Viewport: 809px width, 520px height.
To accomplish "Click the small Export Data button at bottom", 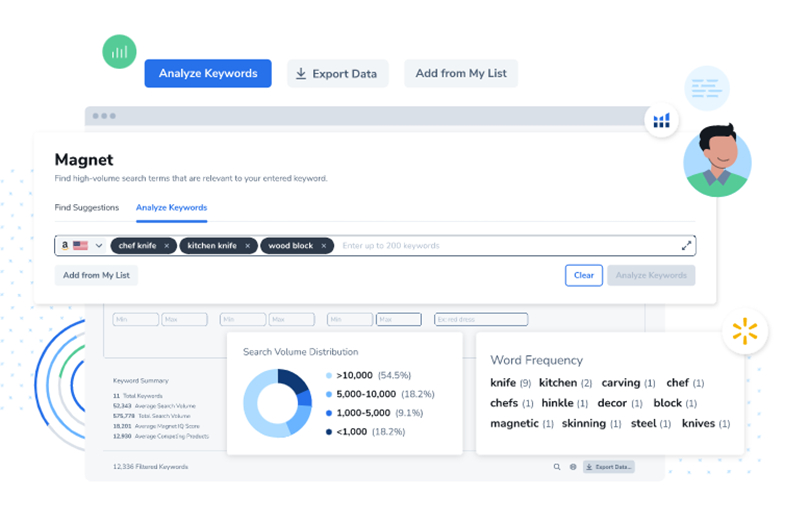I will coord(609,467).
